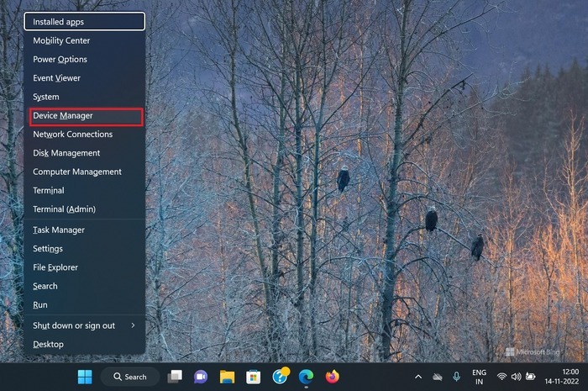Open Network Connections

[84, 135]
